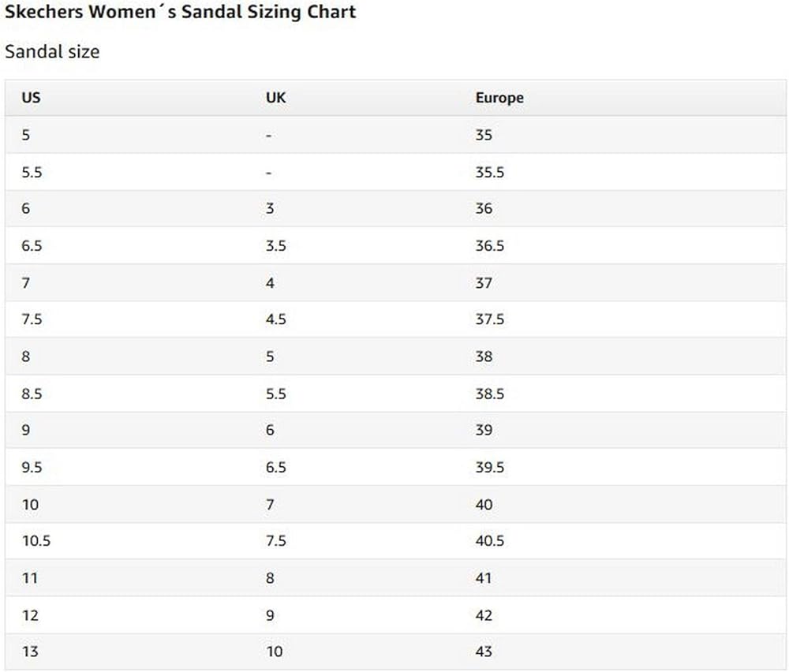The image size is (789, 672).
Task: Select the UK size 6.5 cell
Action: click(x=276, y=467)
